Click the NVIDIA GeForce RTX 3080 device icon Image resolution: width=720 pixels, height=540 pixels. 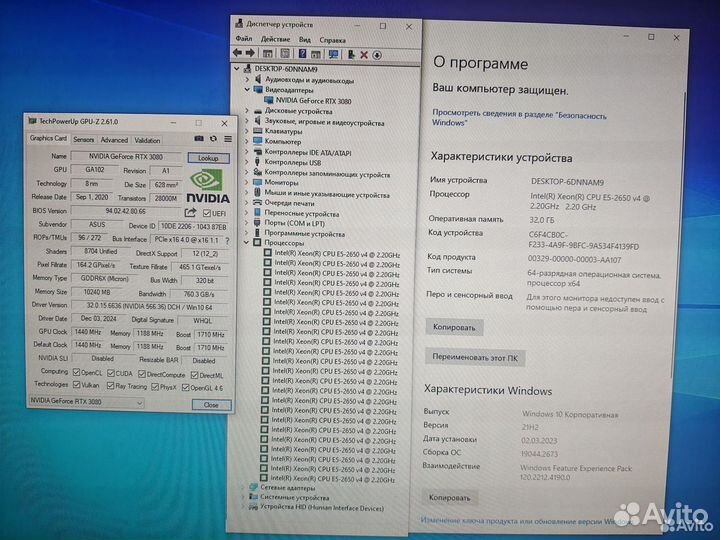pyautogui.click(x=269, y=101)
